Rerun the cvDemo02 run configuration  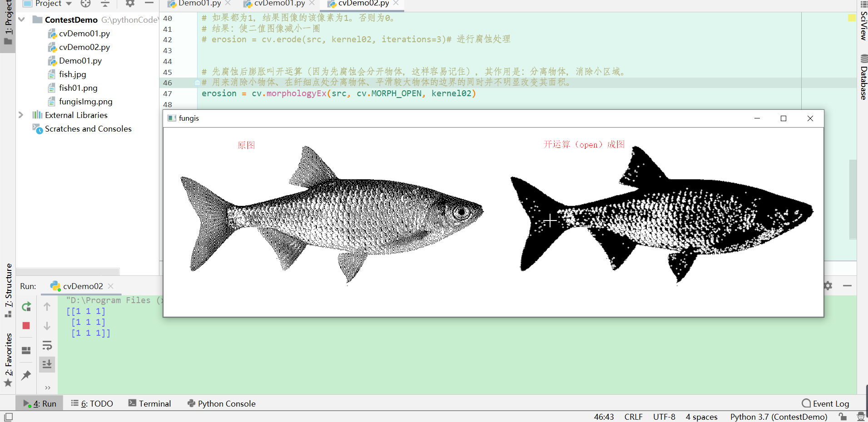26,307
